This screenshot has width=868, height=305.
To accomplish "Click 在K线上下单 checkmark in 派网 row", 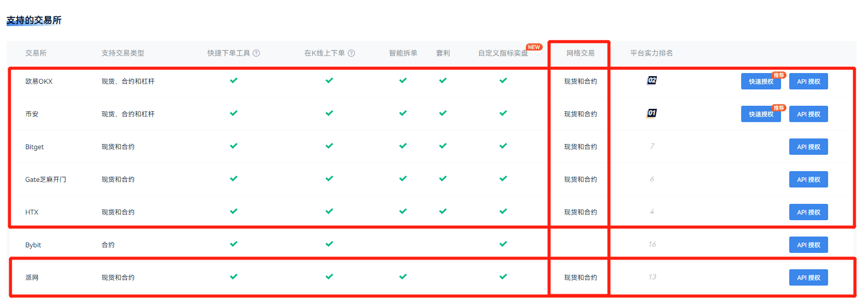I will click(329, 277).
